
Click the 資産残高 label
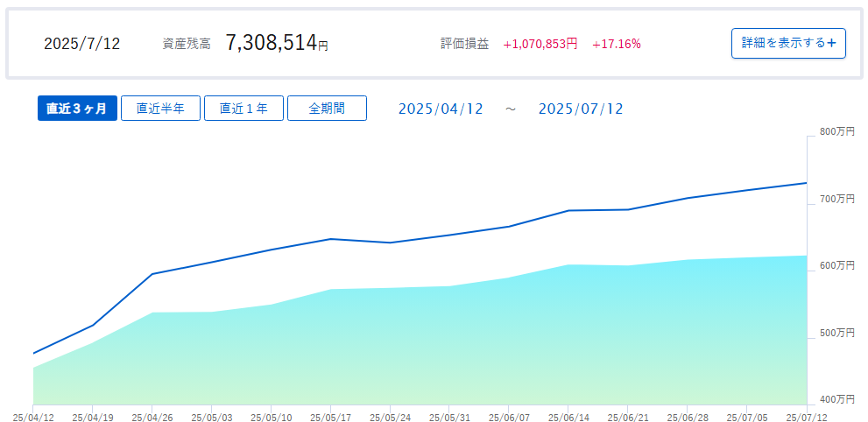[187, 45]
